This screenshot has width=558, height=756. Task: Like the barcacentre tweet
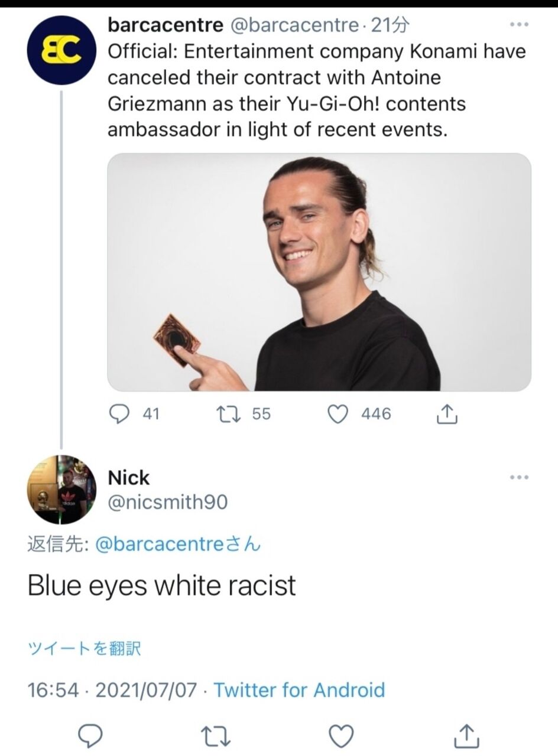pos(338,415)
